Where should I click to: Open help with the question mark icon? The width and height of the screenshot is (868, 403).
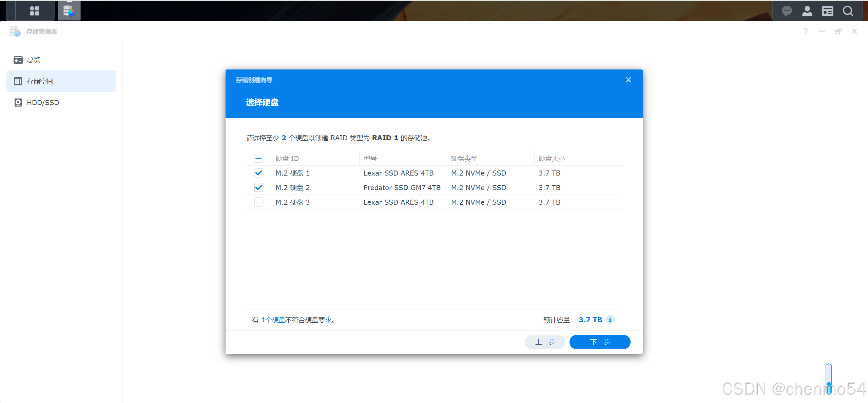click(805, 32)
